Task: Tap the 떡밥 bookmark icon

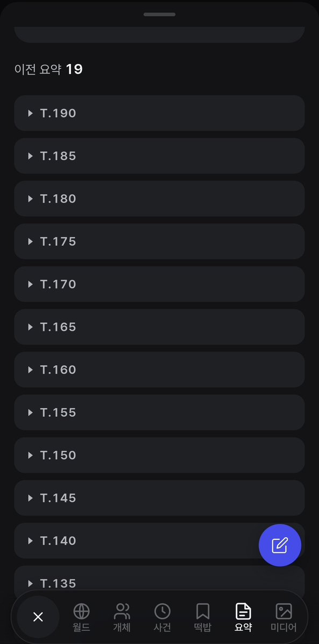Action: click(202, 611)
